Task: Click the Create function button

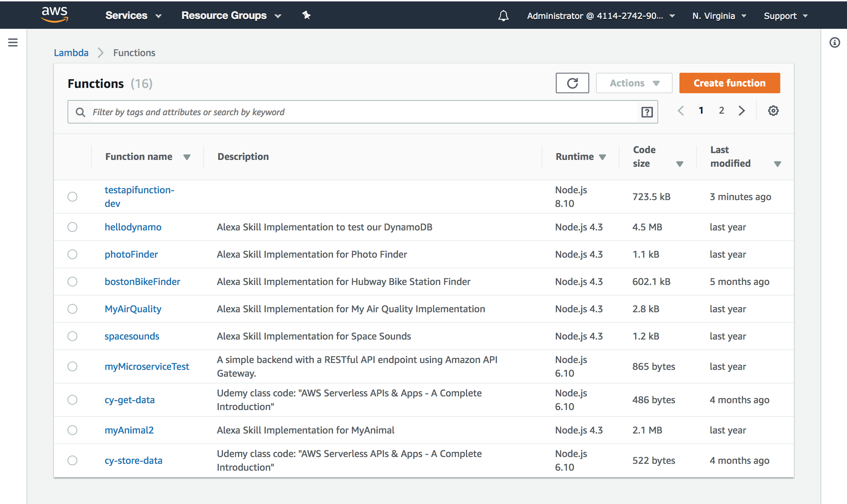Action: tap(729, 83)
